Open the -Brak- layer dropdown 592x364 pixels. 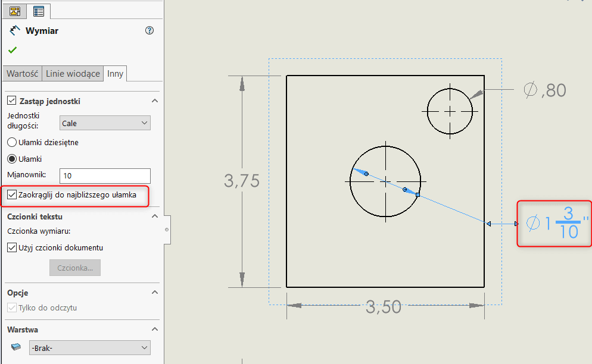click(89, 347)
